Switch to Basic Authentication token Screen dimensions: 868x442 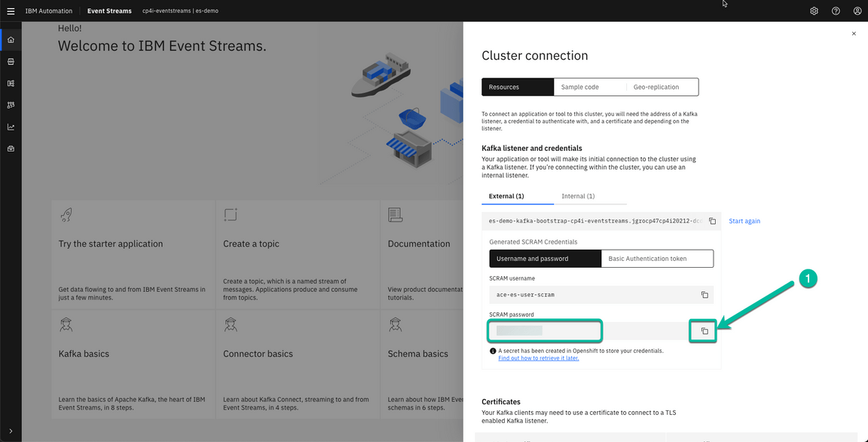pos(657,258)
